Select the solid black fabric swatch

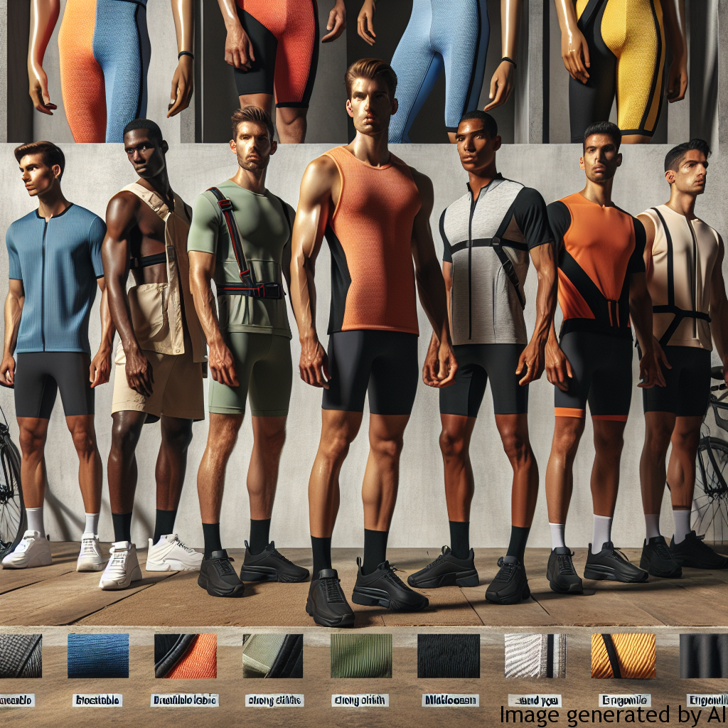point(448,655)
